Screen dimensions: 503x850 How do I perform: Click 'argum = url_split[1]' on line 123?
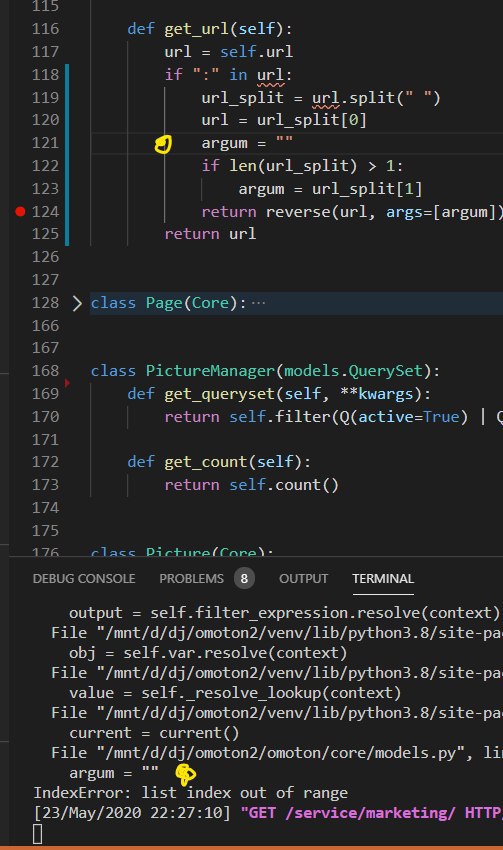[x=330, y=189]
